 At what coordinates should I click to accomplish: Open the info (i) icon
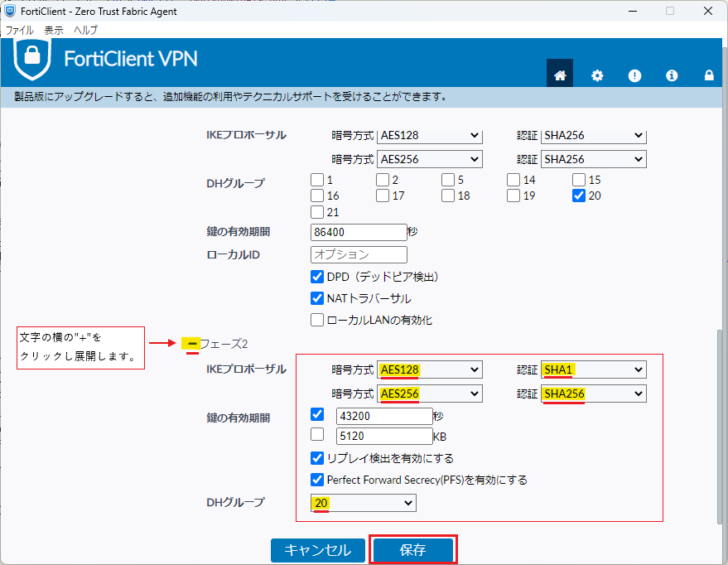[672, 75]
